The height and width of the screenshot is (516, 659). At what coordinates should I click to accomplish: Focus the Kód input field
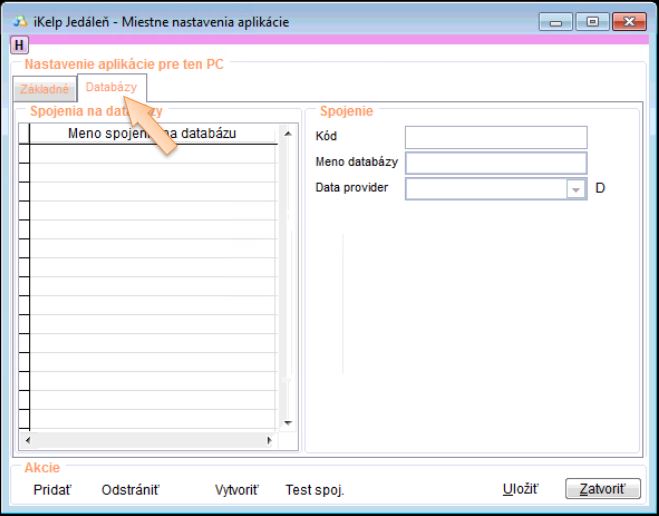[495, 137]
